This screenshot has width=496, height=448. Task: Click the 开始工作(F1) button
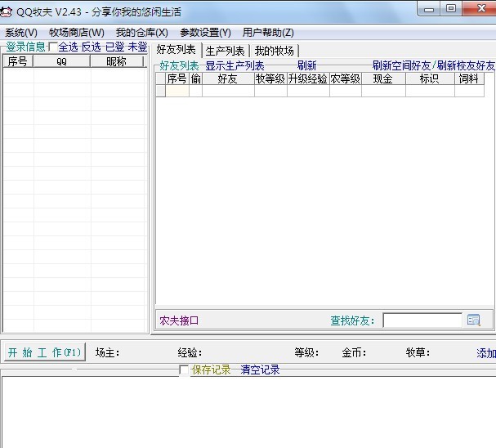[x=45, y=352]
